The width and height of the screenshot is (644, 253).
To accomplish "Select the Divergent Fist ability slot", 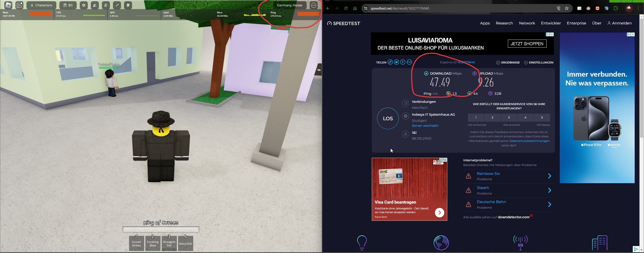I will tap(169, 243).
